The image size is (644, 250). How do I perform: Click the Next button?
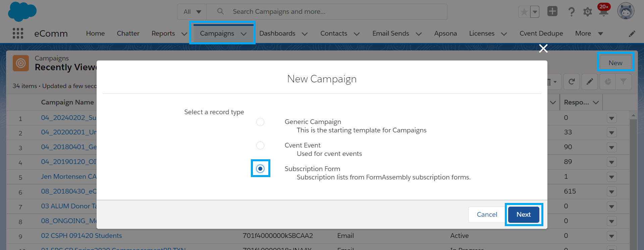click(524, 214)
